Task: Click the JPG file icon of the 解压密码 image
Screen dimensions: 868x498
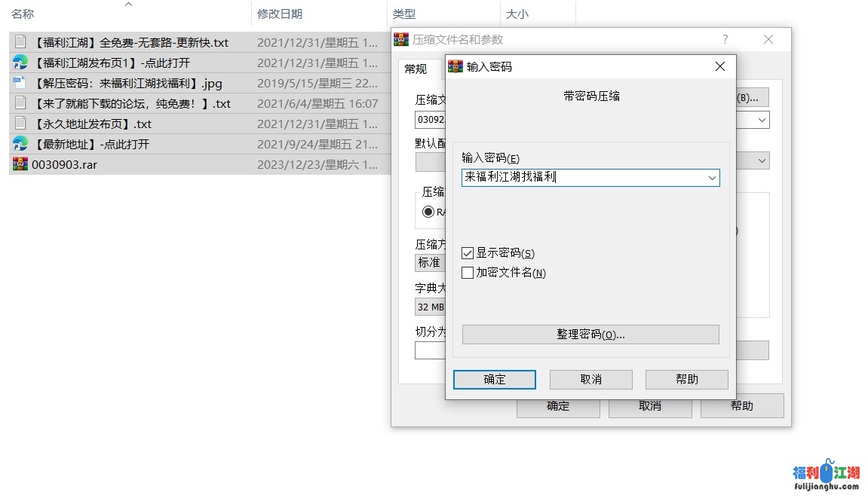Action: pyautogui.click(x=20, y=83)
